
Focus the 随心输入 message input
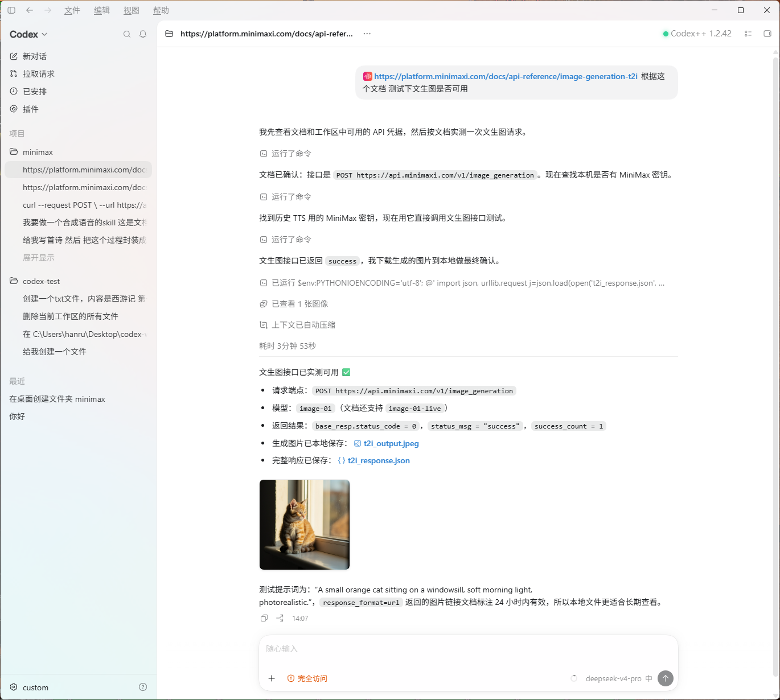tap(468, 649)
